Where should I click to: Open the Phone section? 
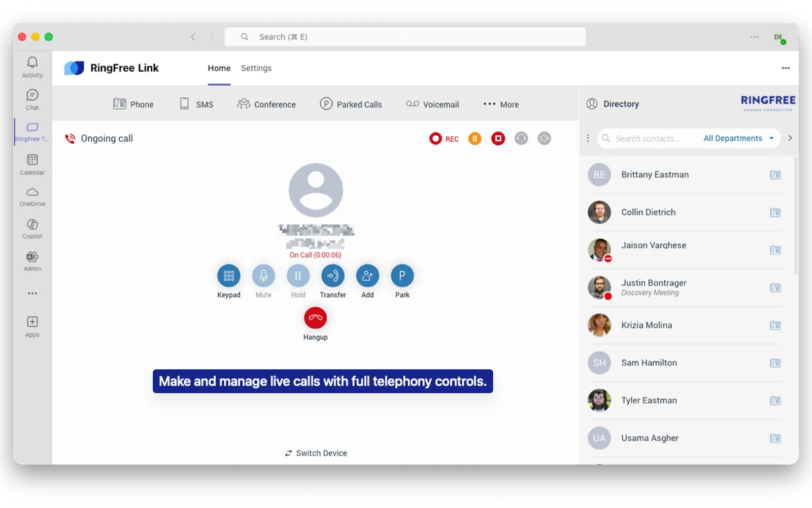(133, 104)
